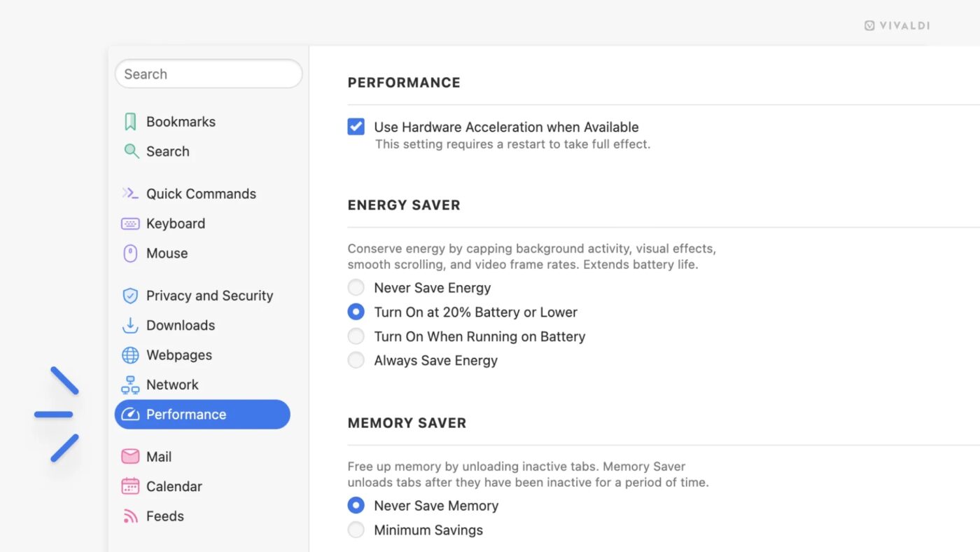Click the Network nodes icon
Screen dimensions: 980x552
[130, 384]
